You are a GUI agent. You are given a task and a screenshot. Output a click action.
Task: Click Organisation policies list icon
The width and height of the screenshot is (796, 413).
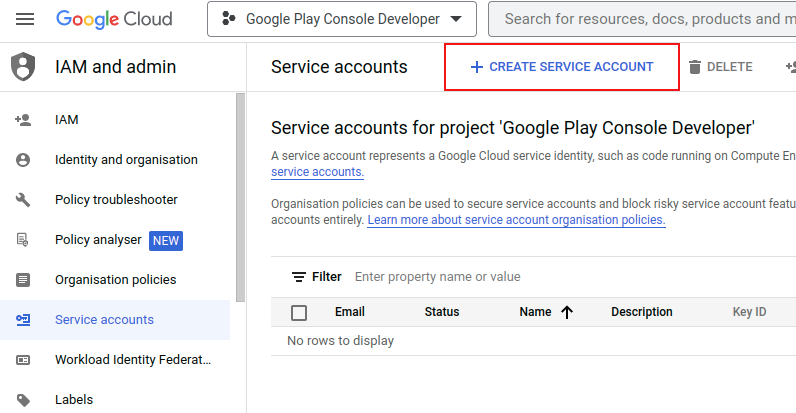click(x=23, y=280)
